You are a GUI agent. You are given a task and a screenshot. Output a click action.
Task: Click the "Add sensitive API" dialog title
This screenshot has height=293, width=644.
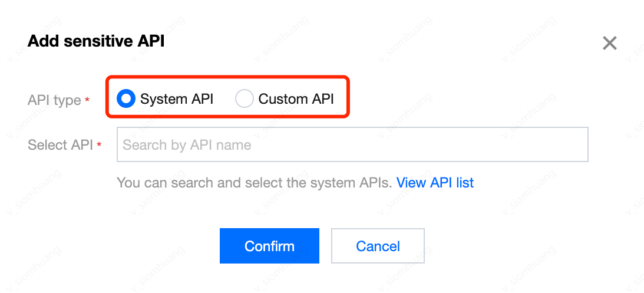(96, 41)
